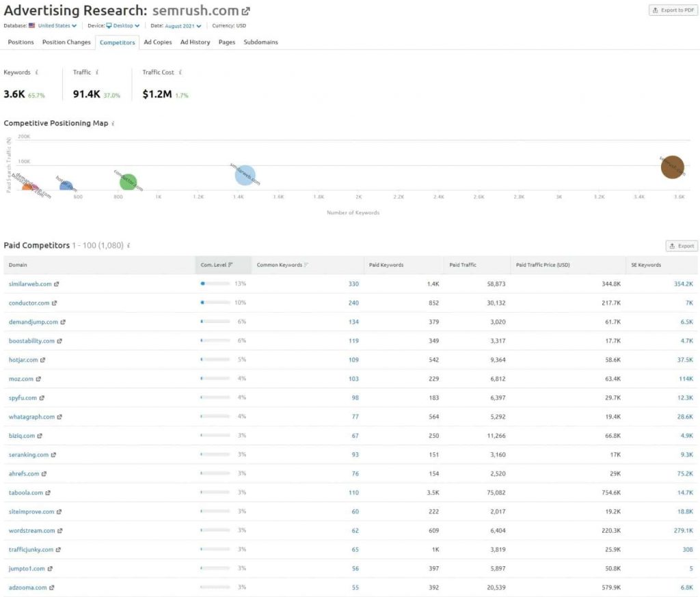Open the August 2021 date dropdown
The height and width of the screenshot is (597, 700).
(x=183, y=26)
